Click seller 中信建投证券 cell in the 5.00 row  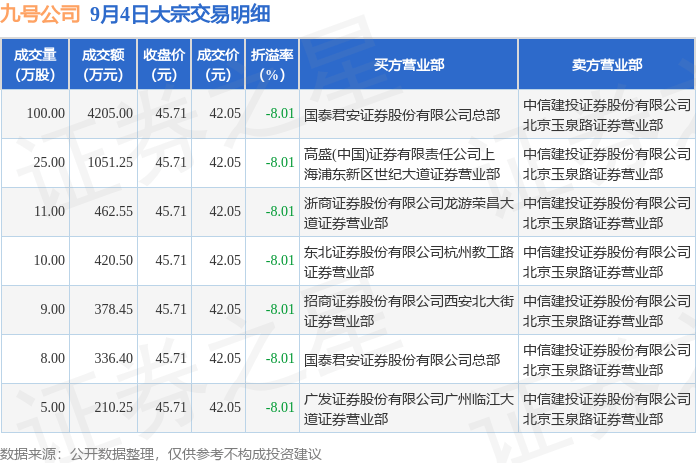click(607, 409)
